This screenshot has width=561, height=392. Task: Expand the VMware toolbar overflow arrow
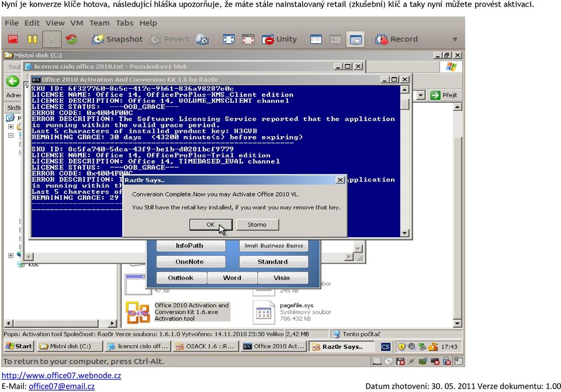pyautogui.click(x=455, y=39)
